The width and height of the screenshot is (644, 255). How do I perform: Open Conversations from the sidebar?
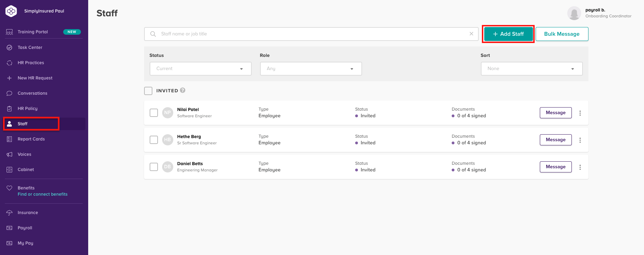pos(32,93)
